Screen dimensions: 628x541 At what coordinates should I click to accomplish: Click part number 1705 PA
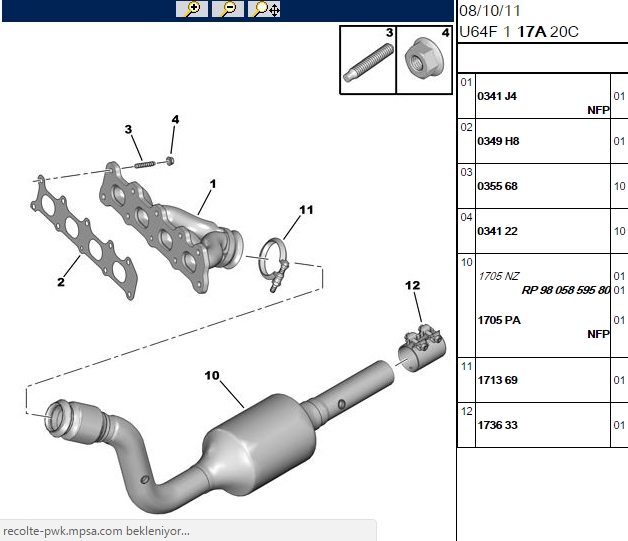(499, 320)
